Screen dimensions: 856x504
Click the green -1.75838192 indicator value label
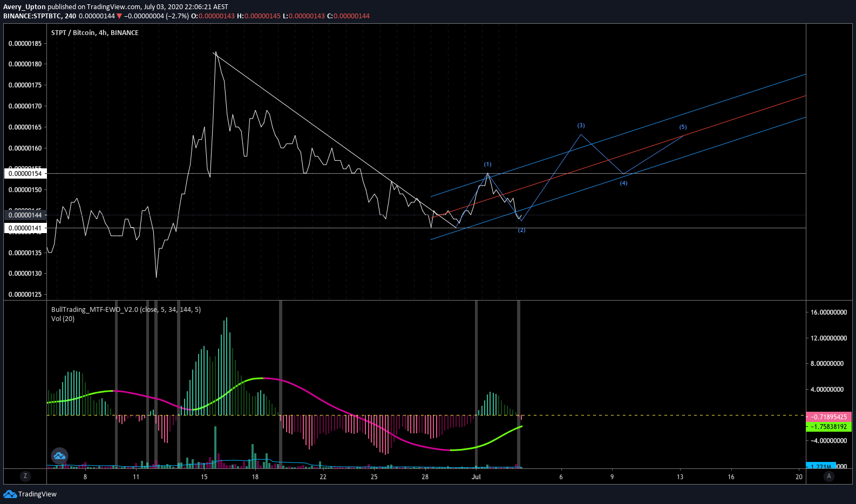pos(828,427)
